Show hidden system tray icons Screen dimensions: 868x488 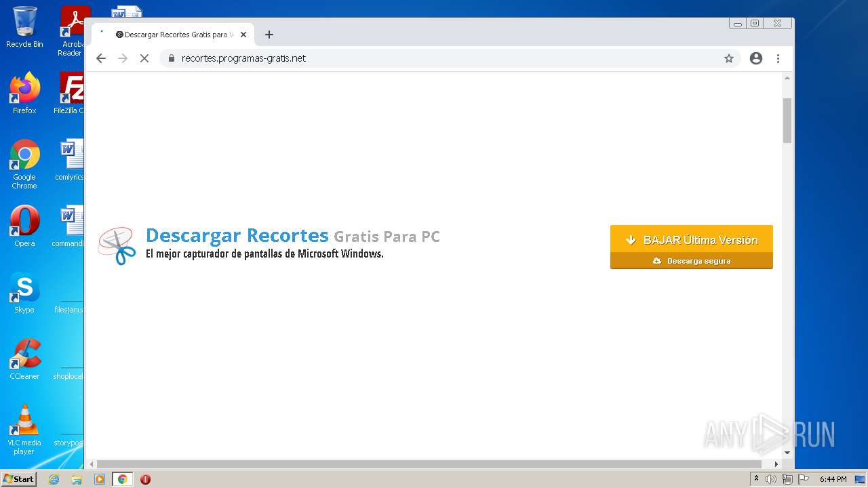pyautogui.click(x=756, y=479)
